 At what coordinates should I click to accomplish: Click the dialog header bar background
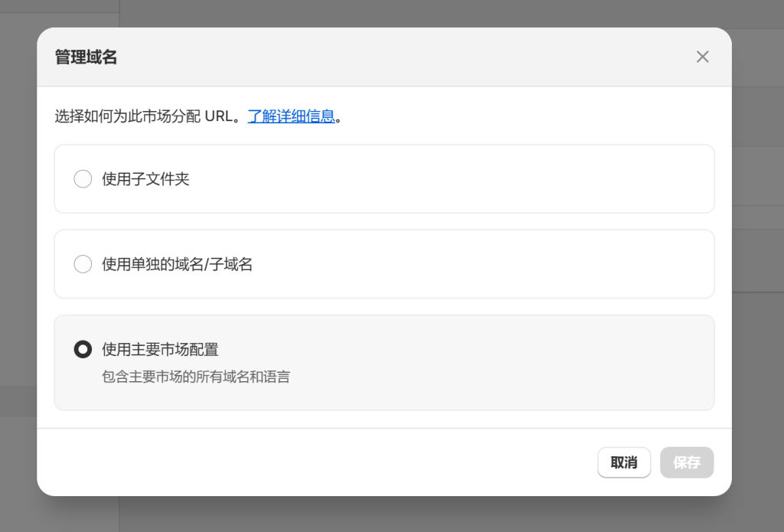pos(383,56)
